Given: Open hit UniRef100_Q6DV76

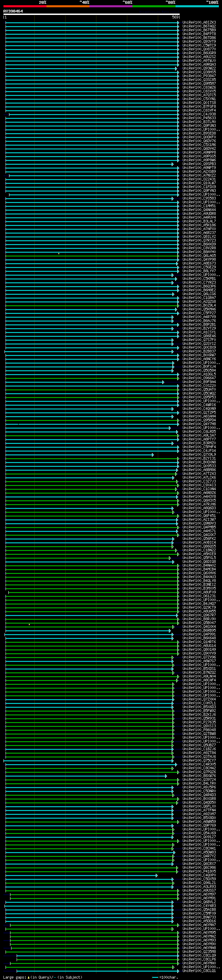Looking at the screenshot, I should pyautogui.click(x=199, y=141).
